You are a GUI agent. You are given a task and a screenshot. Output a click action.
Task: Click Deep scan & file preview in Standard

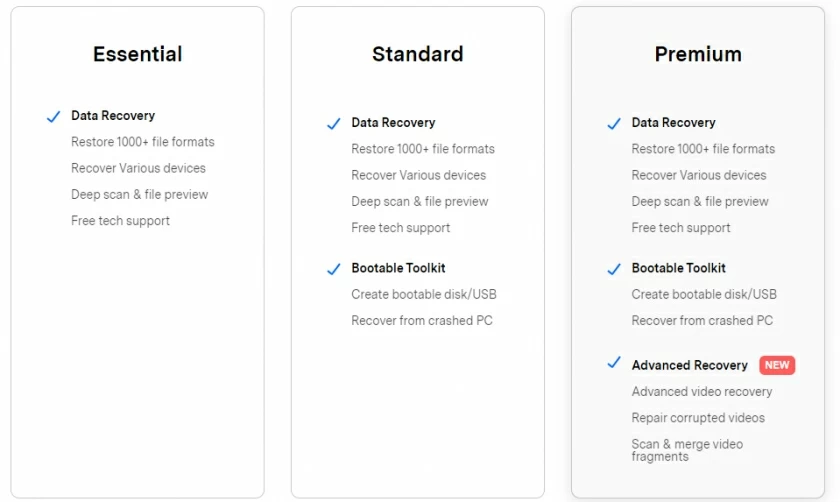[420, 201]
